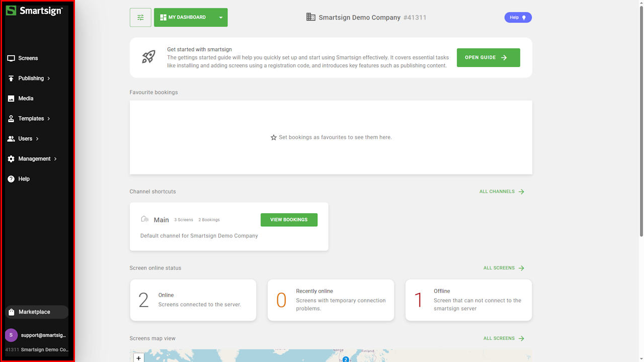Click 'Favourite bookings' section heading
Screen dimensions: 644x362
(x=153, y=93)
